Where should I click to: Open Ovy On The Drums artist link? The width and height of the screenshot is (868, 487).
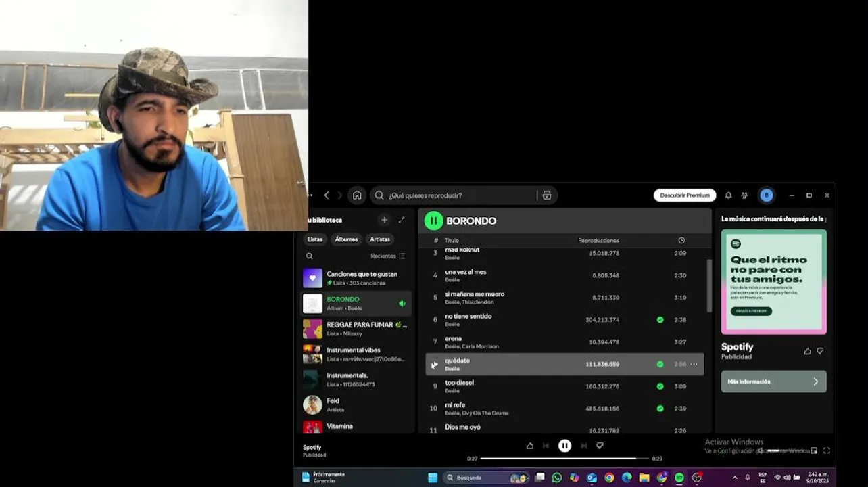tap(485, 413)
